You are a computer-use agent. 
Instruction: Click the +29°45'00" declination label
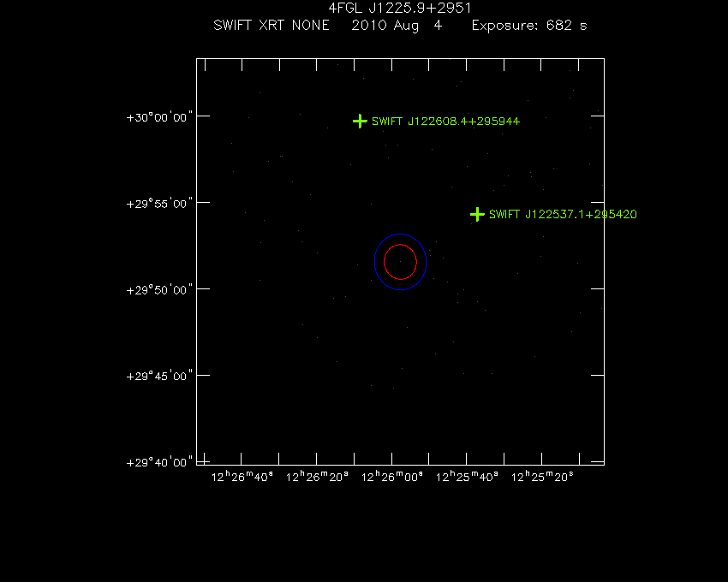(159, 376)
